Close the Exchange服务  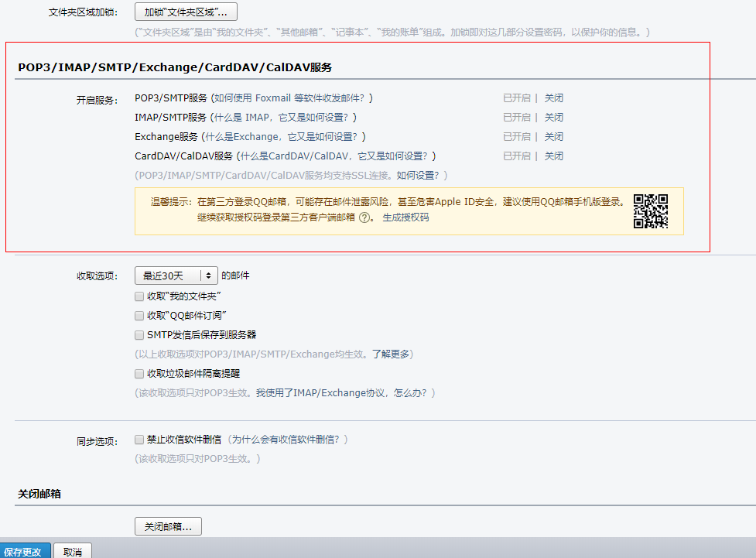(x=552, y=136)
